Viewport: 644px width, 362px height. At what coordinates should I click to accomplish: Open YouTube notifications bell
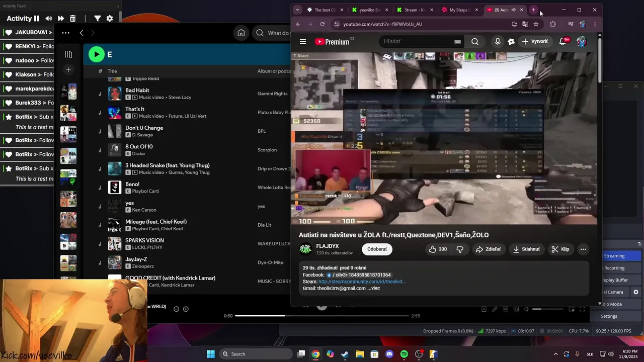[563, 42]
